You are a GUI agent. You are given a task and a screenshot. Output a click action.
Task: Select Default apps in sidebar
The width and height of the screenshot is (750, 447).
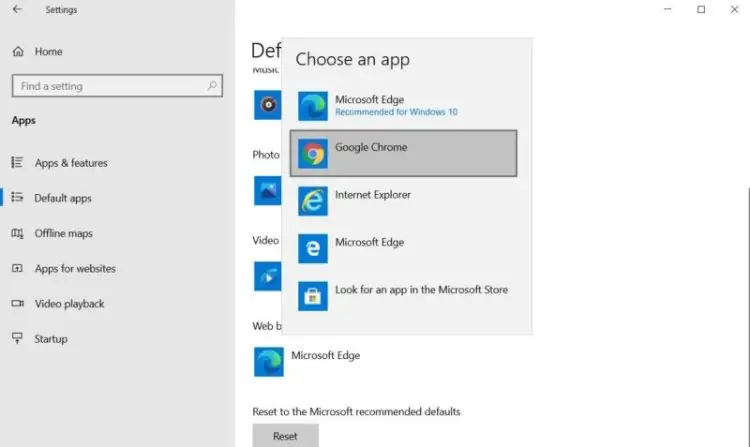click(63, 198)
